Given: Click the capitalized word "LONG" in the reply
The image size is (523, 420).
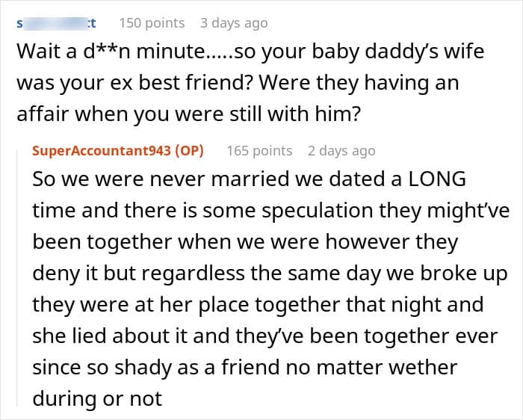Looking at the screenshot, I should coord(437,179).
